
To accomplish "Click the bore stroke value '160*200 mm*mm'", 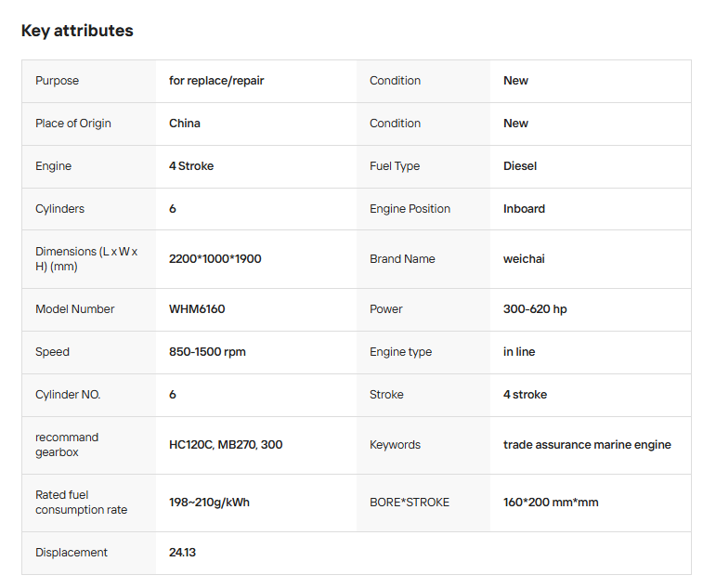I will tap(551, 503).
